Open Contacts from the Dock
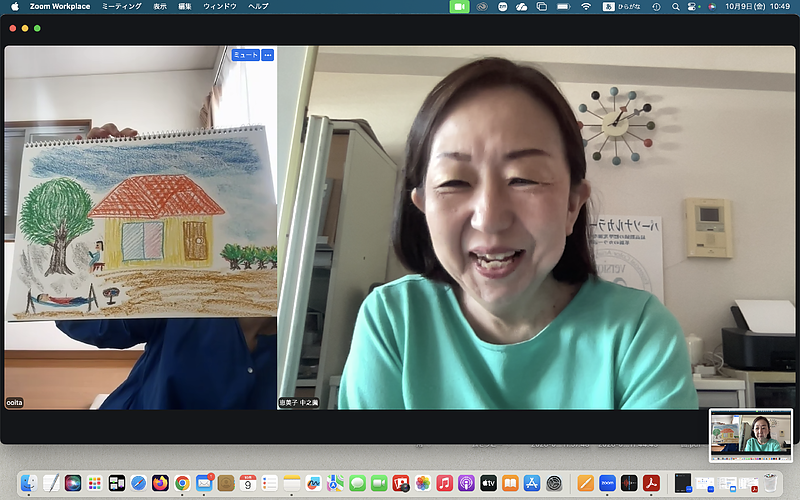The image size is (800, 500). click(226, 483)
